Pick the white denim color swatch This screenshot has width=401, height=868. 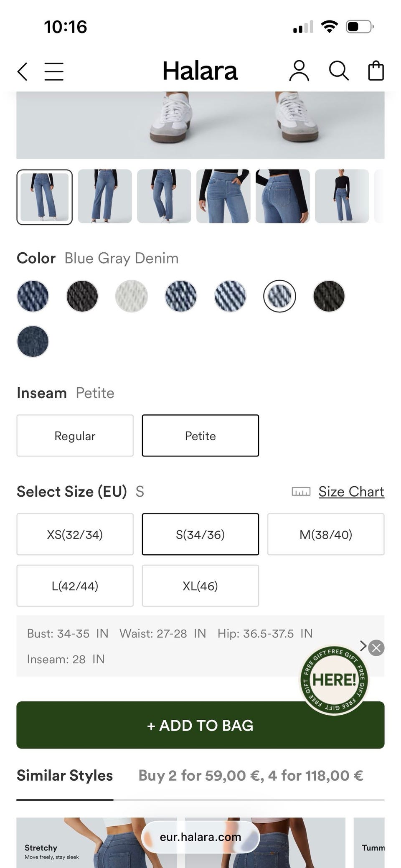pos(132,296)
